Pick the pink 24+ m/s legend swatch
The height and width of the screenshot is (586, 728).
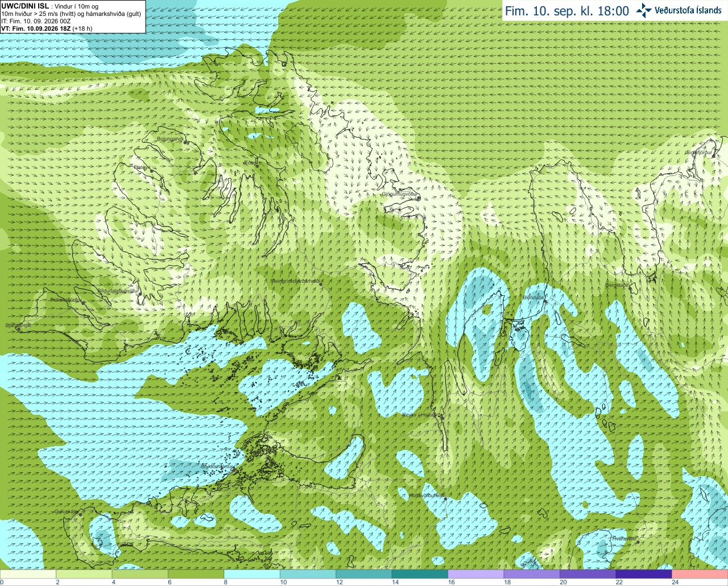click(x=700, y=574)
